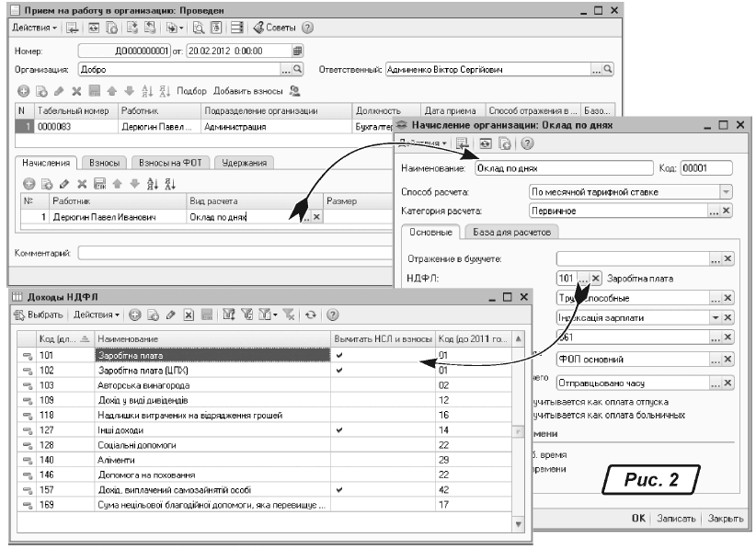Toggle НСЛ checkmark for Заробітна плата (ЦПХ)
The image size is (756, 549).
[339, 370]
